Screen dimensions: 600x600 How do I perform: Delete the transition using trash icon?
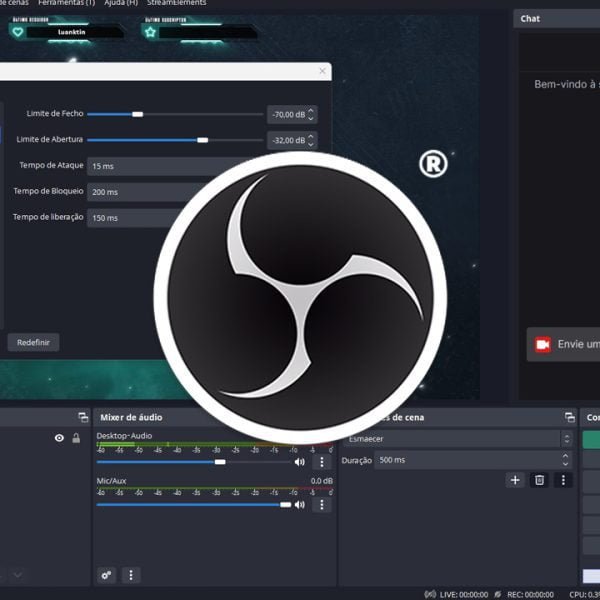pos(539,480)
